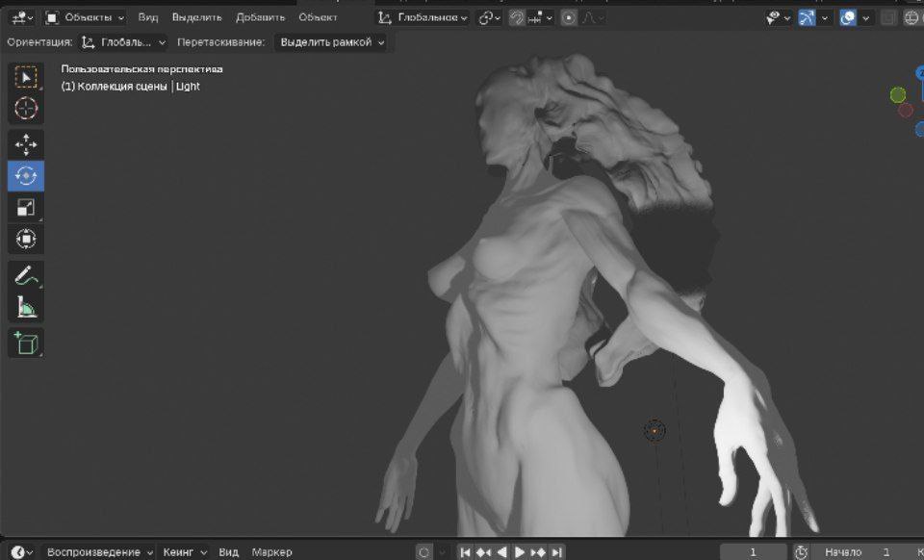924x560 pixels.
Task: Open the Глобальное transform orientation dropdown
Action: 423,17
